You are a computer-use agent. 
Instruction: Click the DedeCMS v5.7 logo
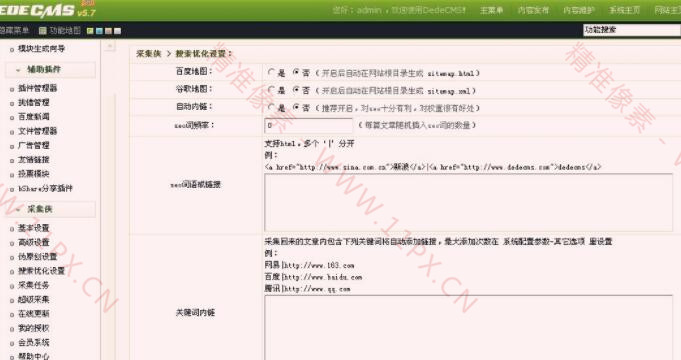click(47, 10)
